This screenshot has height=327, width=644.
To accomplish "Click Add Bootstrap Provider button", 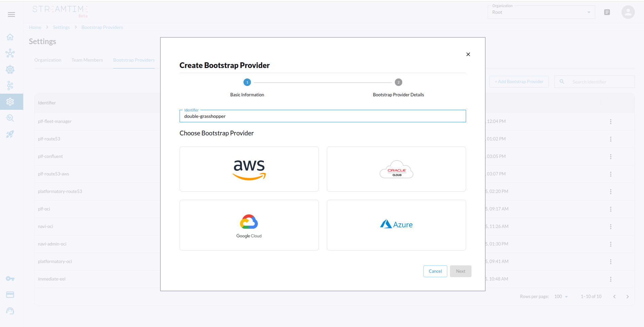I will 519,81.
